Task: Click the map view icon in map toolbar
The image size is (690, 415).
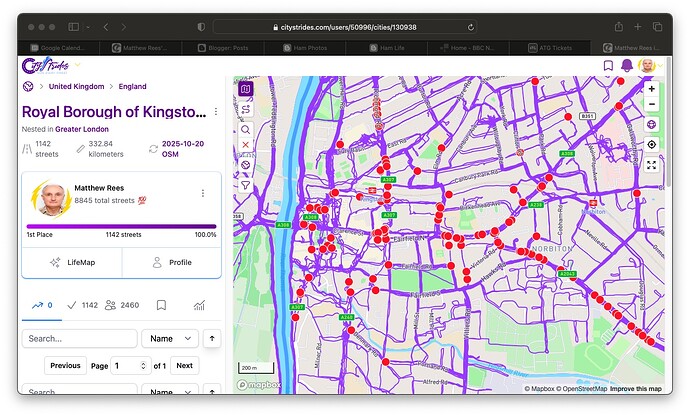Action: tap(246, 88)
